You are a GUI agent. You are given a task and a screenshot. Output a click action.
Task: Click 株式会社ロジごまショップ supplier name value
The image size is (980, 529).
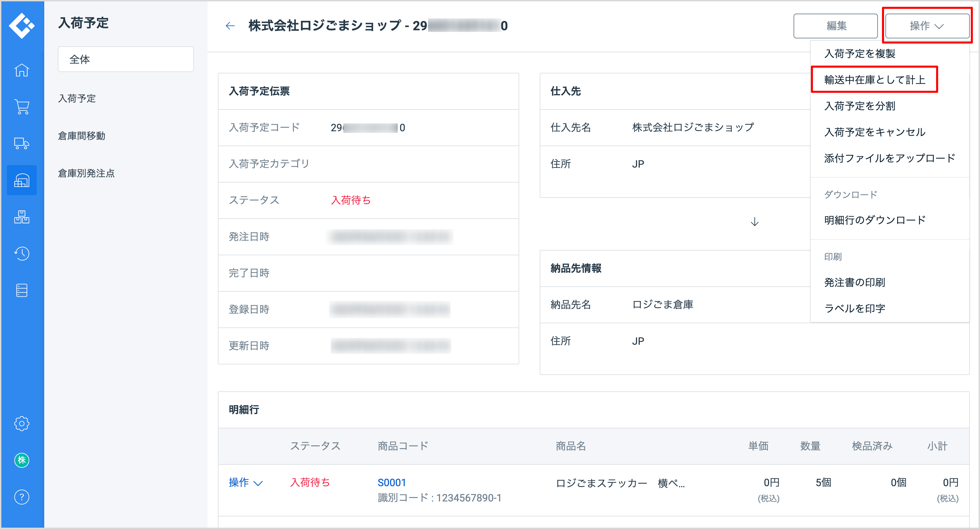(x=693, y=127)
